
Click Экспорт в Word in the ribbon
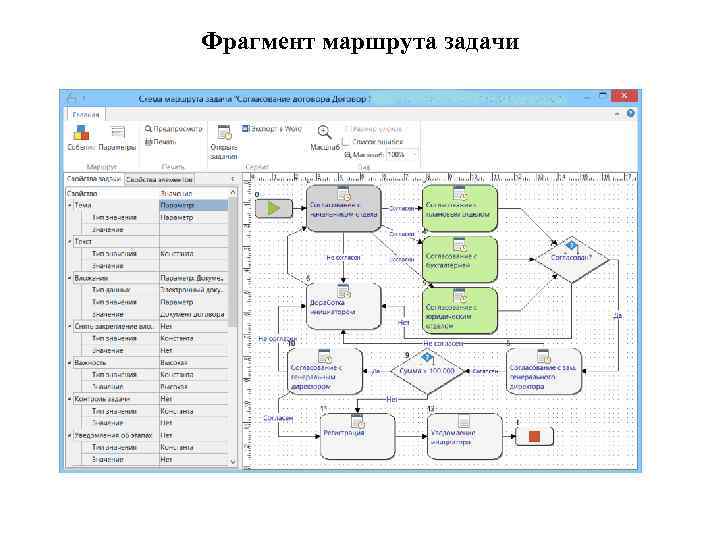coord(272,129)
